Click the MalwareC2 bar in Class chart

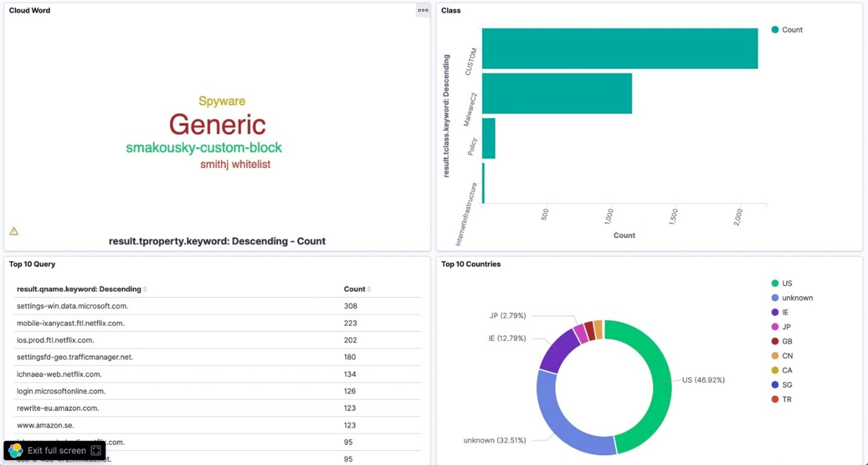coord(557,93)
